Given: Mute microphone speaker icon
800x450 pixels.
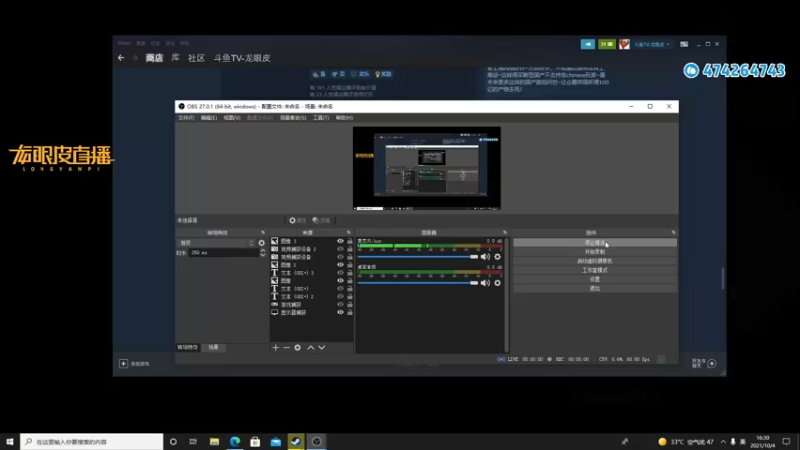Looking at the screenshot, I should click(485, 257).
